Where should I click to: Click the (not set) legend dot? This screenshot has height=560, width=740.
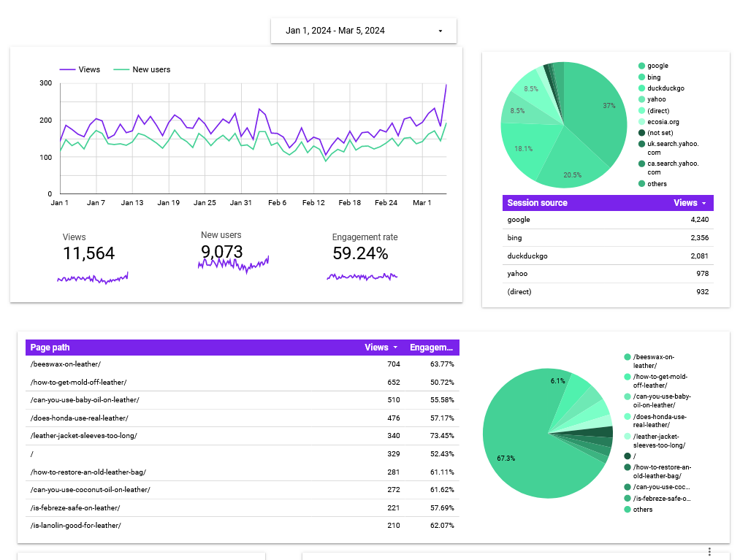coord(641,133)
